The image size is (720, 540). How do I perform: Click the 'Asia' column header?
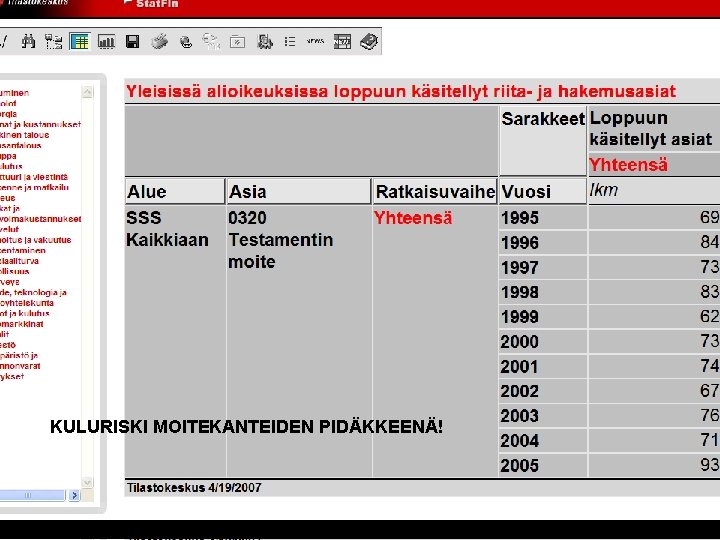click(x=298, y=191)
